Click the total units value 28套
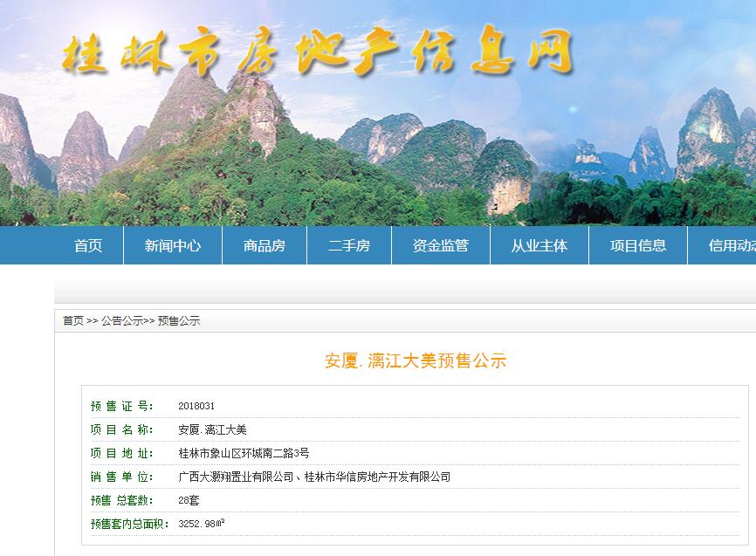Screen dimensions: 756x556 (189, 500)
